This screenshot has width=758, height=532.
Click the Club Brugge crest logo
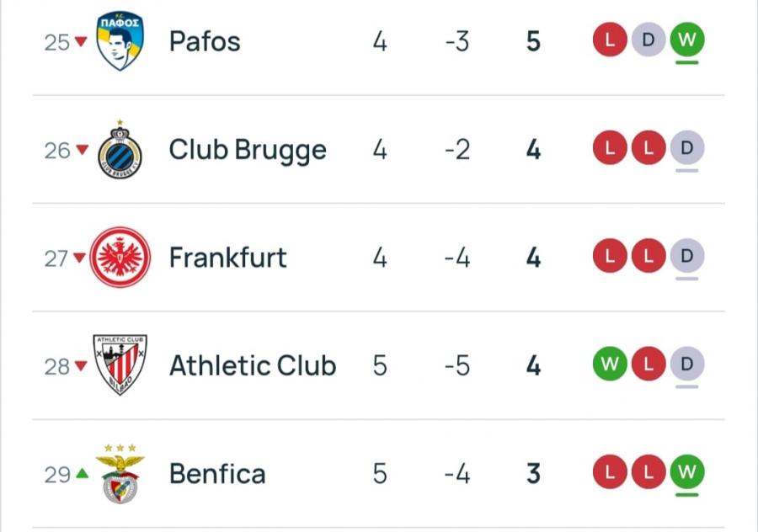click(x=120, y=150)
